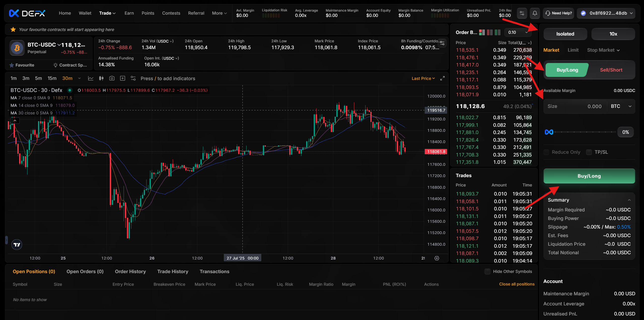Change Open Int. currency USDC dropdown
Screen dimensions: 644x320
click(x=171, y=58)
